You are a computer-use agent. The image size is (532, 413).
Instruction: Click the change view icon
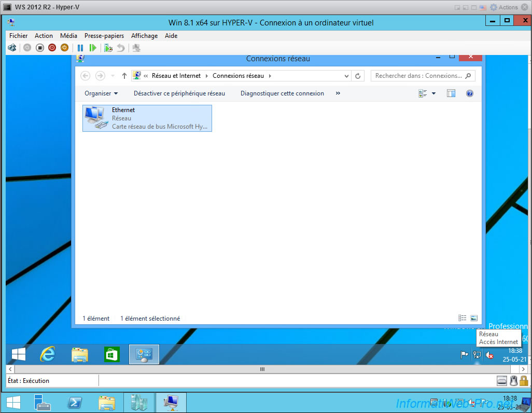point(423,93)
